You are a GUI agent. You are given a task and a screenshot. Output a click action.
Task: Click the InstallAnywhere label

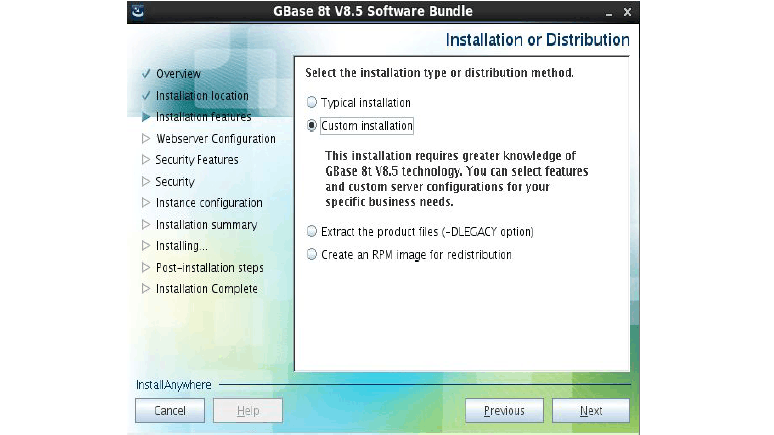174,385
